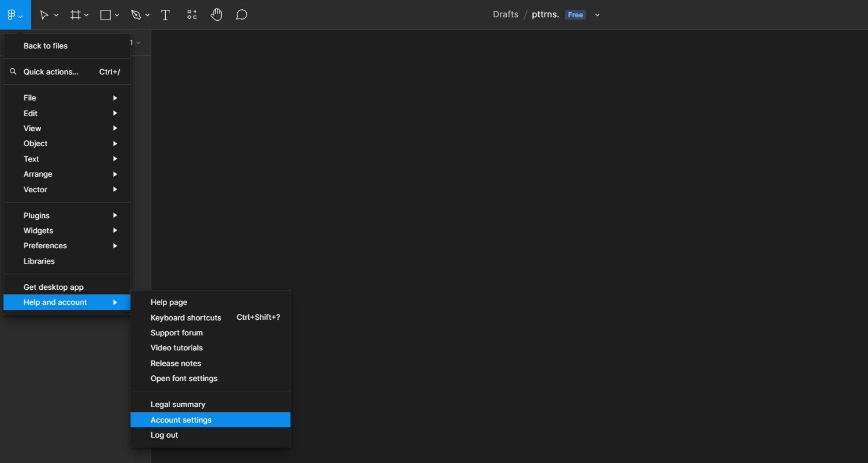This screenshot has height=463, width=868.
Task: Click the search icon beside Quick actions
Action: click(x=13, y=72)
